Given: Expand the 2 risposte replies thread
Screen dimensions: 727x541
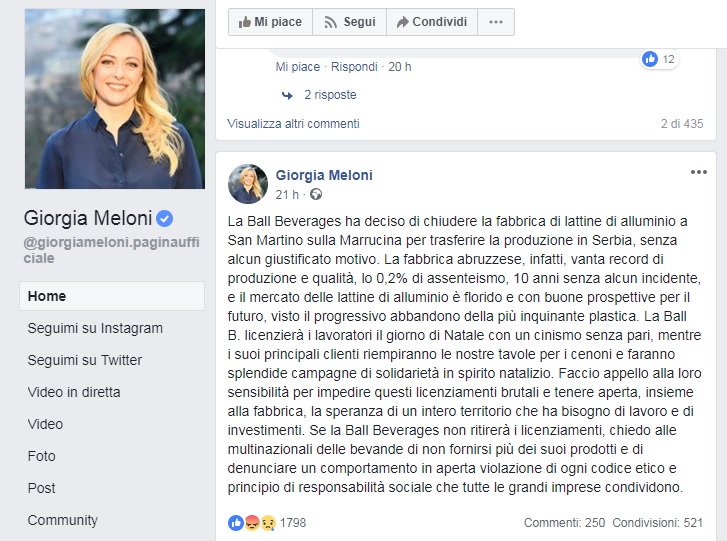Looking at the screenshot, I should (331, 95).
